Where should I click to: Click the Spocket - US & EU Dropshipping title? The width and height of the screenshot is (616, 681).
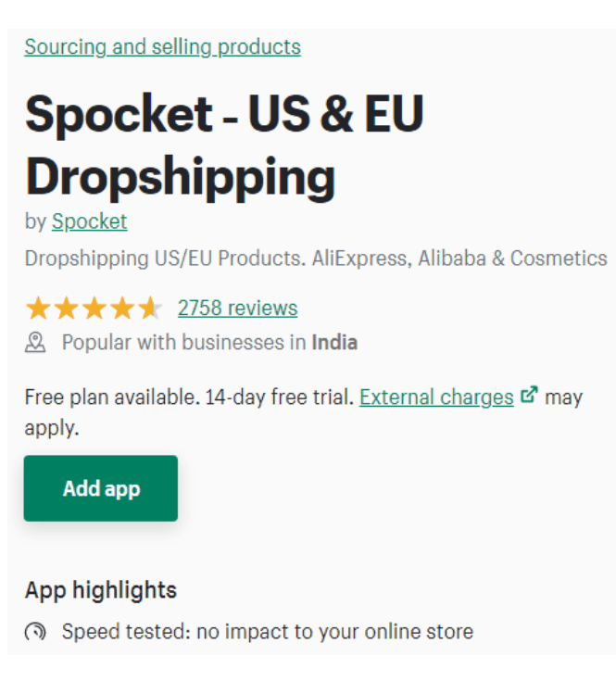click(x=224, y=145)
